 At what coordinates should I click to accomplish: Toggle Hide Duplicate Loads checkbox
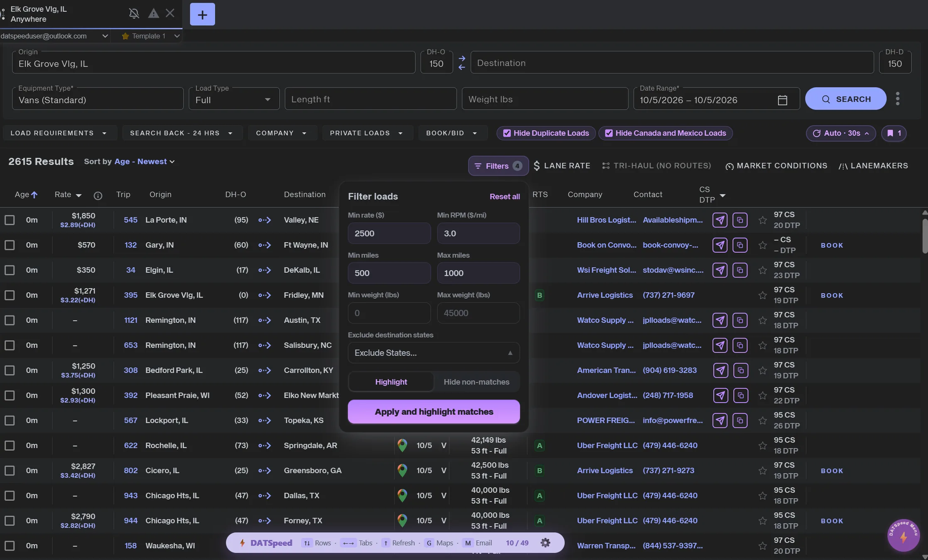(507, 133)
